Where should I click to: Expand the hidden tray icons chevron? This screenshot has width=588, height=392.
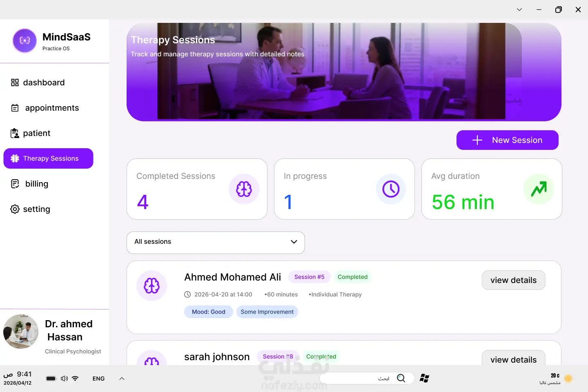click(122, 379)
